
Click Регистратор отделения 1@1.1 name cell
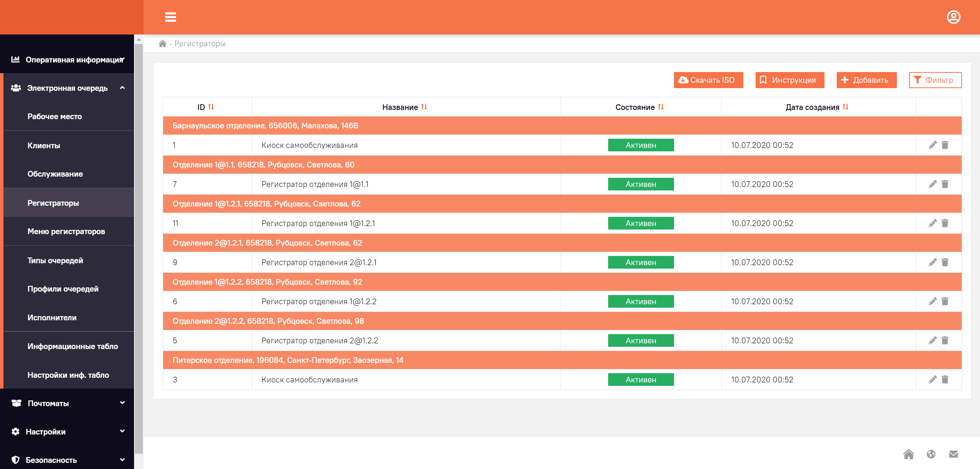coord(406,184)
